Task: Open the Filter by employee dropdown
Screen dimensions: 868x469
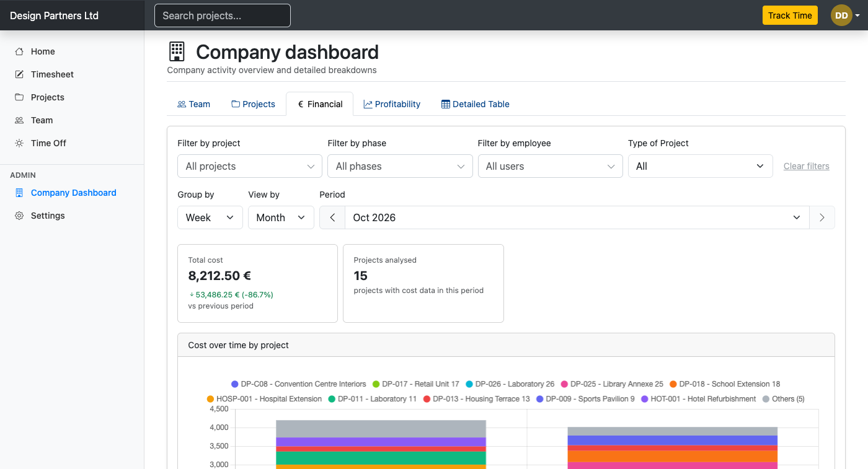Action: (x=550, y=166)
